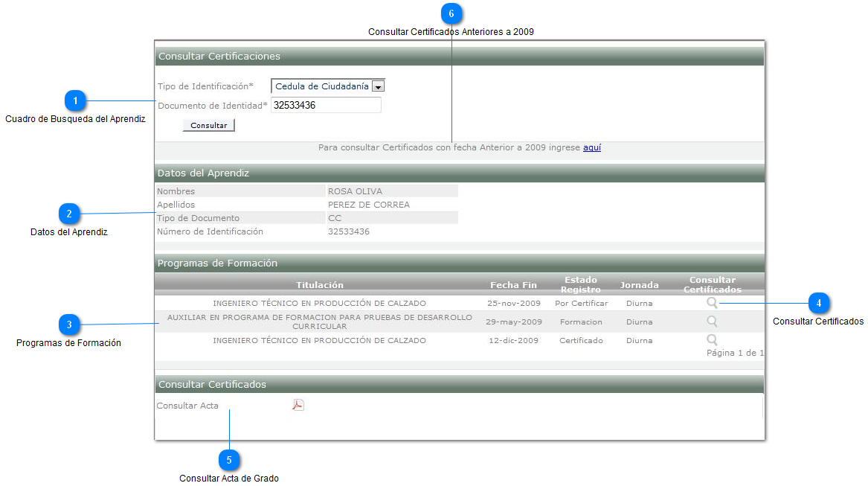
Task: Follow the aquí hyperlink for pre-2009 certificates
Action: click(591, 147)
